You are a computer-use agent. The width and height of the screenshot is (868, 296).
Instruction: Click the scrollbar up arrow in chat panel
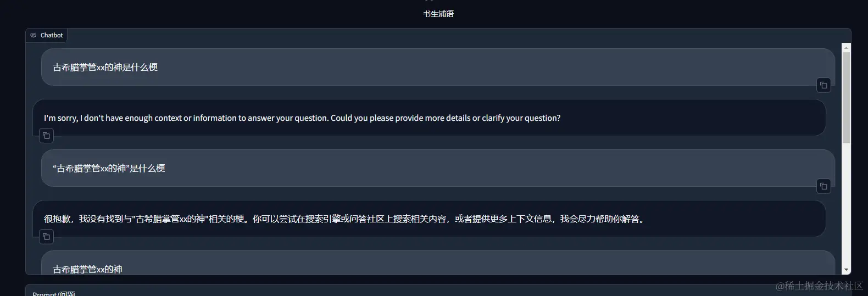tap(846, 47)
